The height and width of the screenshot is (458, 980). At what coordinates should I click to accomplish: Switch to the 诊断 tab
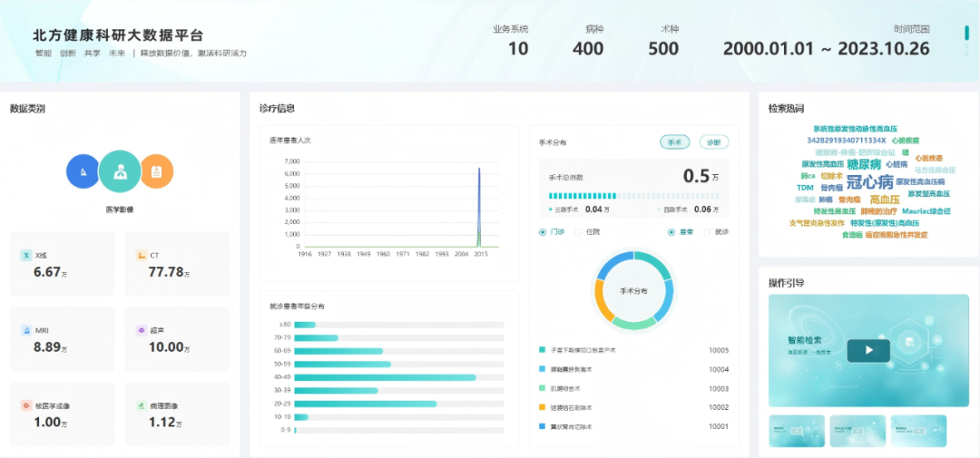tap(714, 142)
